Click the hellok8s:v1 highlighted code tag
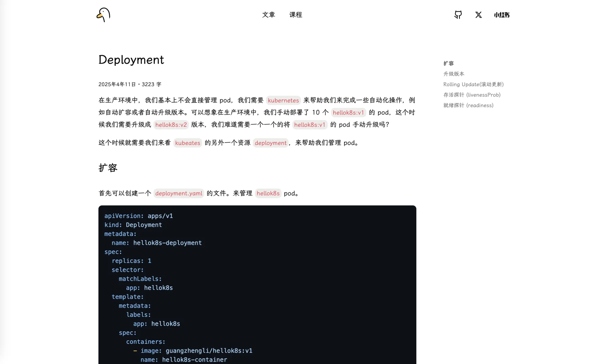616x364 pixels. coord(348,113)
